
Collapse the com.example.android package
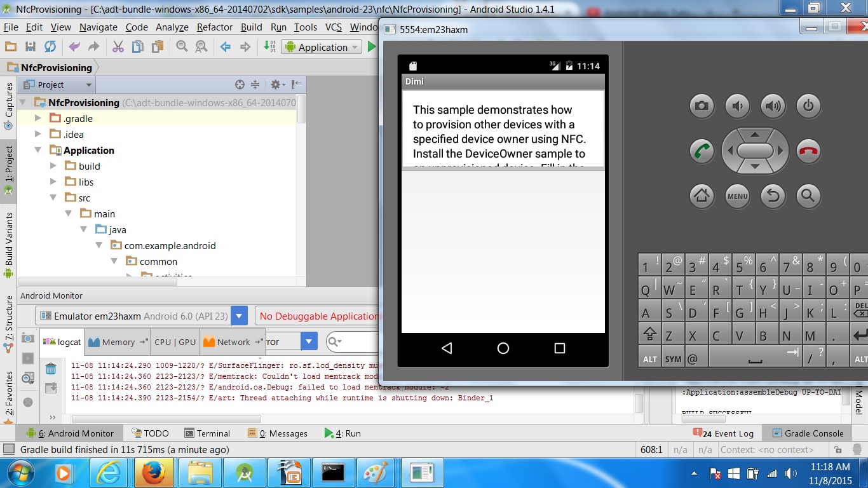[x=99, y=245]
